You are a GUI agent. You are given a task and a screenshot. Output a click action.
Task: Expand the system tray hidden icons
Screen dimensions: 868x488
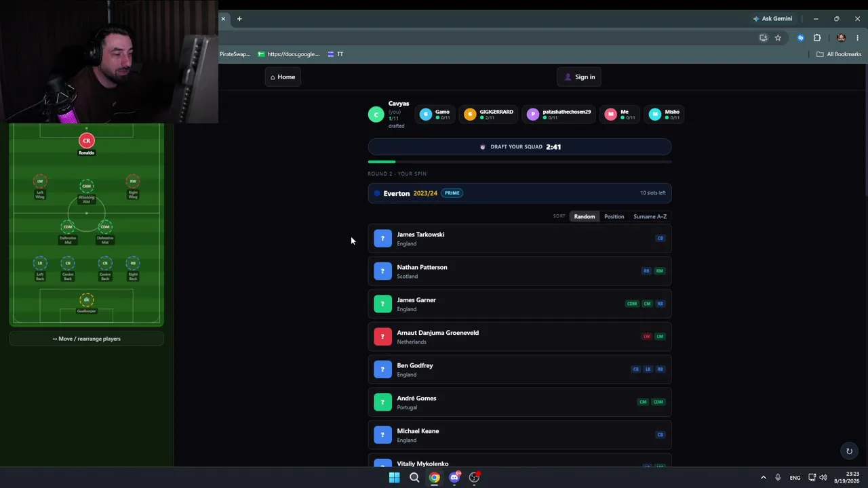[763, 477]
